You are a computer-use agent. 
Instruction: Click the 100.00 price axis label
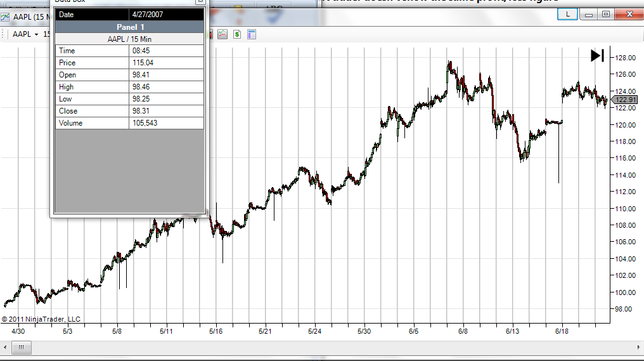[x=625, y=292]
